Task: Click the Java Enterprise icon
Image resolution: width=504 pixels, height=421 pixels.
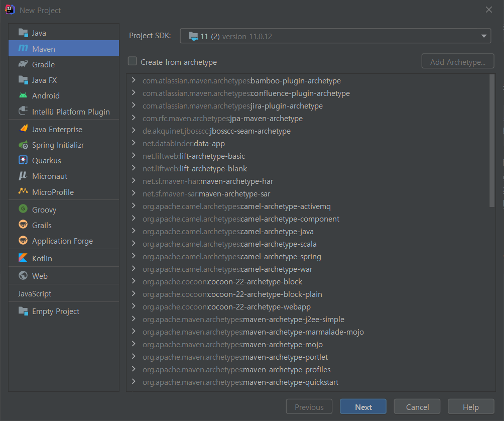Action: [x=23, y=129]
